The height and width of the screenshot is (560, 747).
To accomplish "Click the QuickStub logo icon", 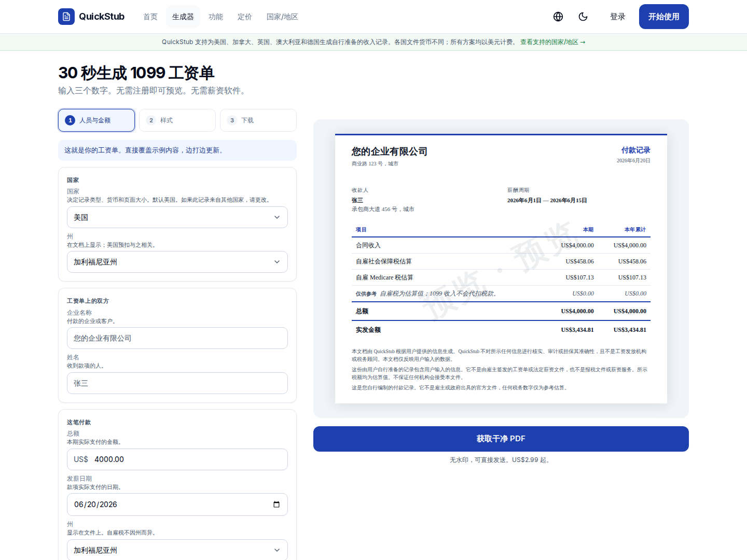I will [x=66, y=17].
